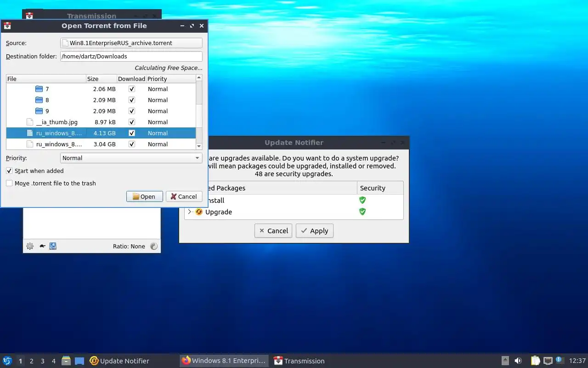Toggle the turtle speed-limit icon in Transmission

click(x=42, y=246)
